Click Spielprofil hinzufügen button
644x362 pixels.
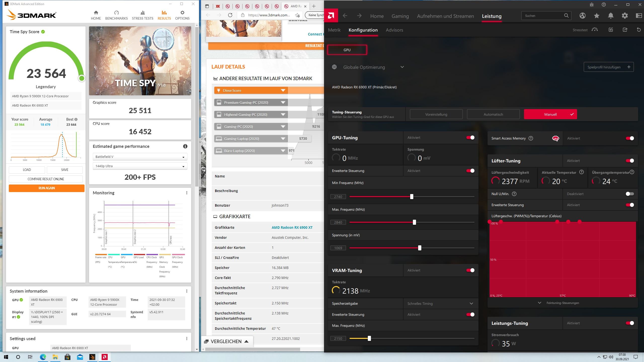pyautogui.click(x=609, y=67)
